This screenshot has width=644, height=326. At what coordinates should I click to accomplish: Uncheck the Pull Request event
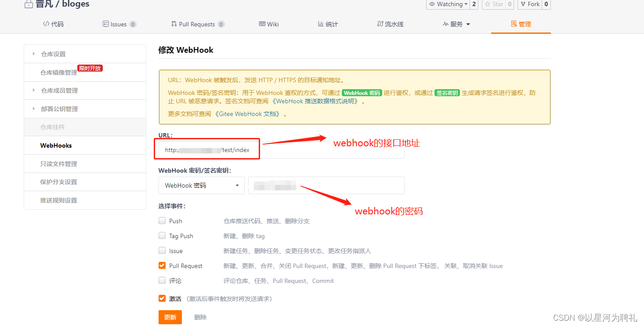(x=162, y=265)
